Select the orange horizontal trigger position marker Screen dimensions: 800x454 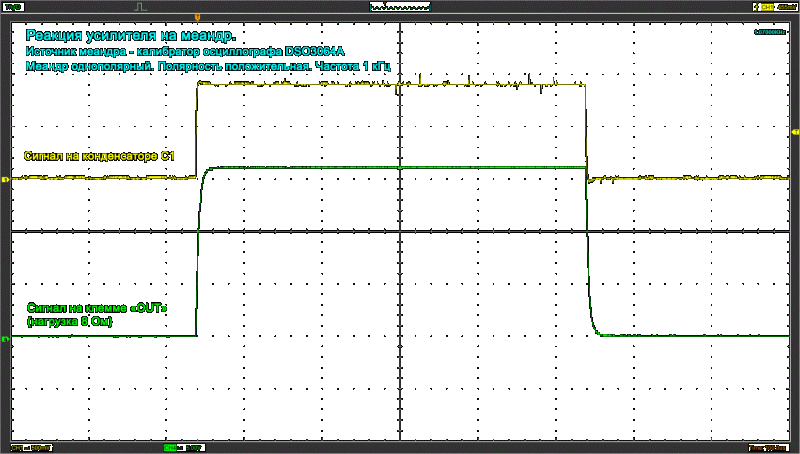197,18
